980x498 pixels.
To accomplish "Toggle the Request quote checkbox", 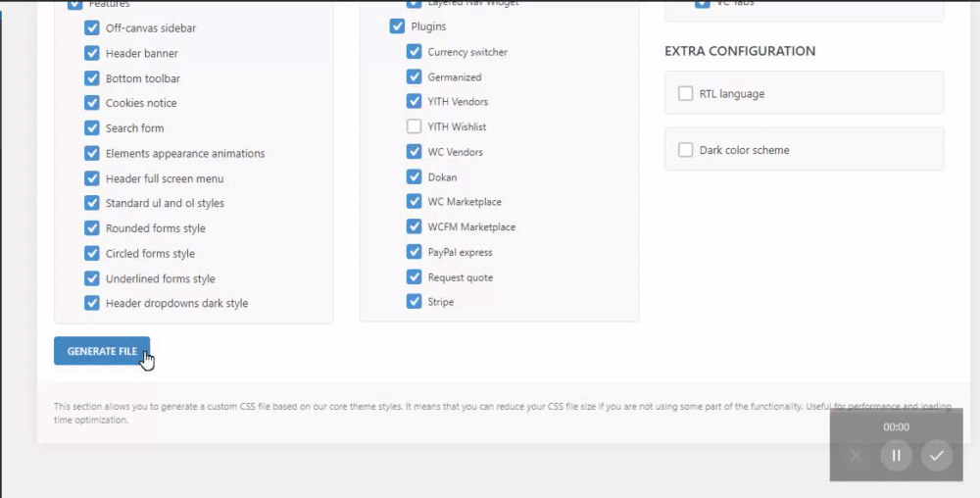I will (414, 276).
